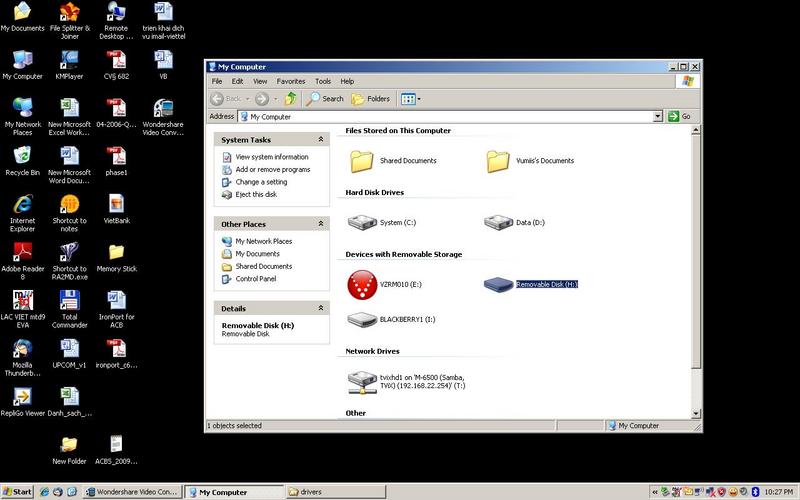Screen dimensions: 800x500
Task: Click the Windows Start button
Action: point(17,492)
